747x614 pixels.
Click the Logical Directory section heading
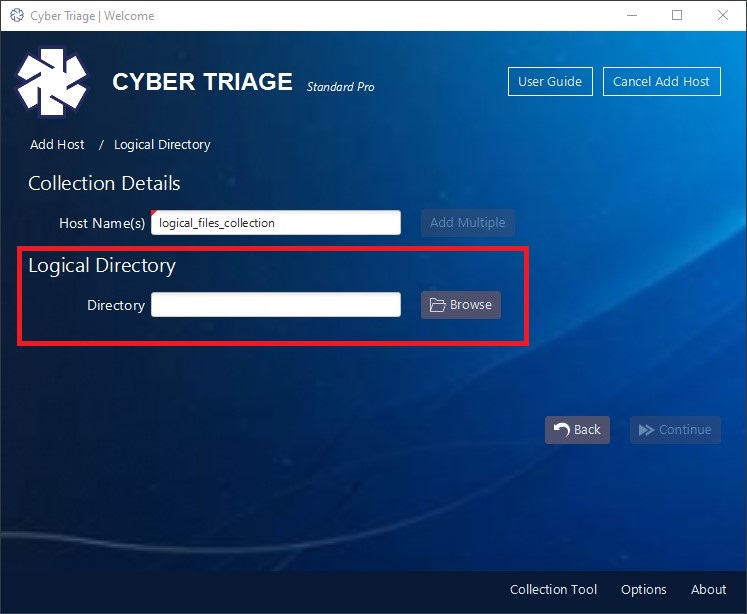102,266
